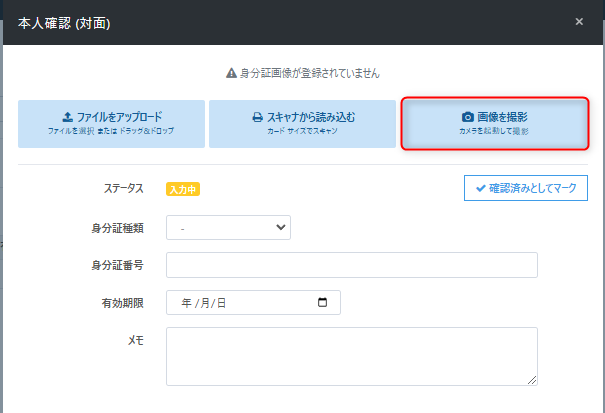This screenshot has width=605, height=413.
Task: Click the camera icon
Action: (x=468, y=117)
